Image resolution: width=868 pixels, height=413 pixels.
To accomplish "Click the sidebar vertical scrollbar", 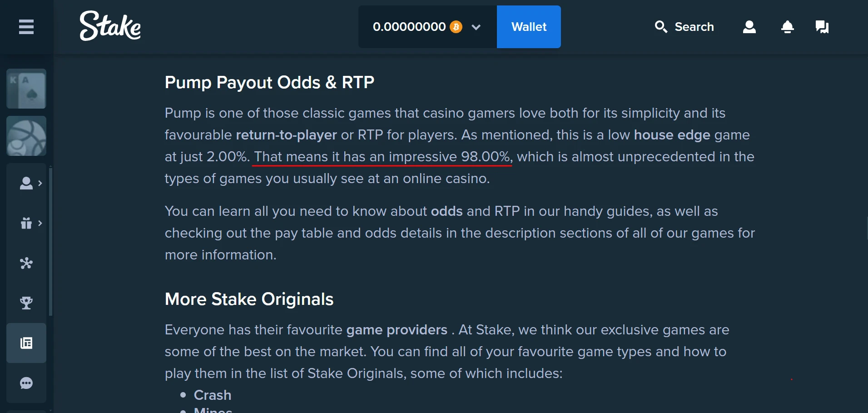I will coord(51,241).
